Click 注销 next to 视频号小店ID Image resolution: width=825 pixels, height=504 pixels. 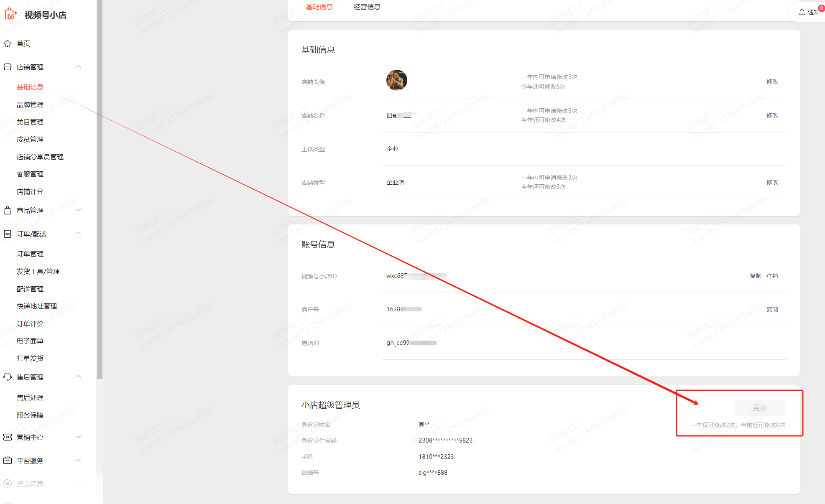(772, 276)
